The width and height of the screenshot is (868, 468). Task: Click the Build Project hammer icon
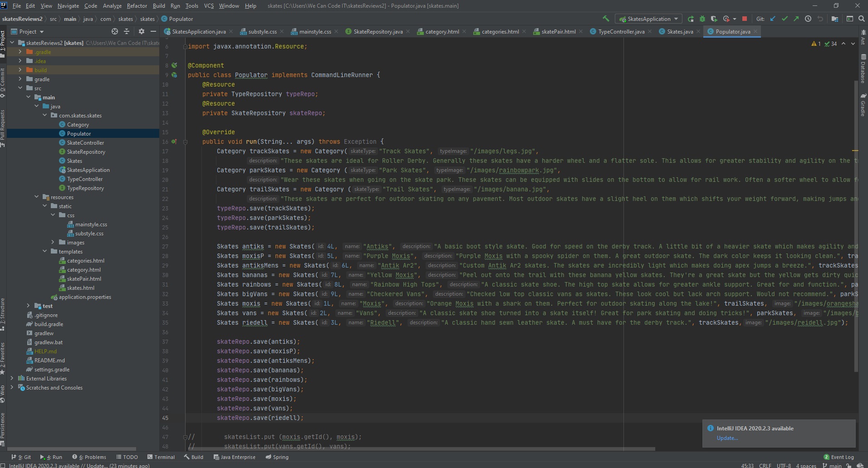[606, 19]
